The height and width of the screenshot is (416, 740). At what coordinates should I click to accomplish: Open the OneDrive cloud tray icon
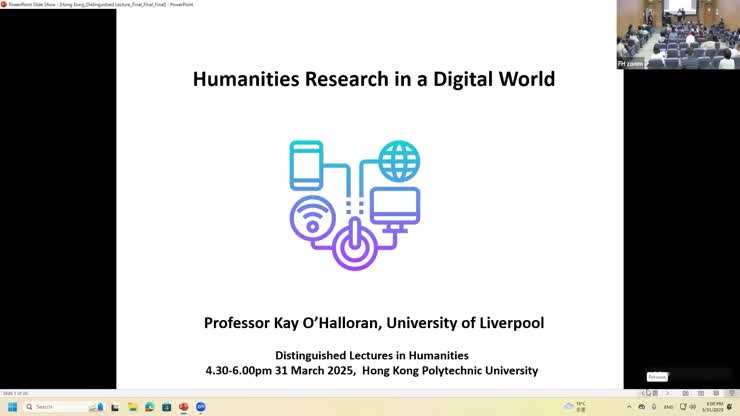point(642,407)
